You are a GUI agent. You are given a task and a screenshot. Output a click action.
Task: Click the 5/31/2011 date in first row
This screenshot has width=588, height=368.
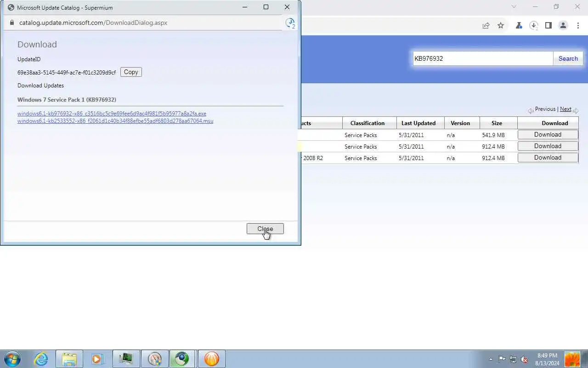pos(412,135)
